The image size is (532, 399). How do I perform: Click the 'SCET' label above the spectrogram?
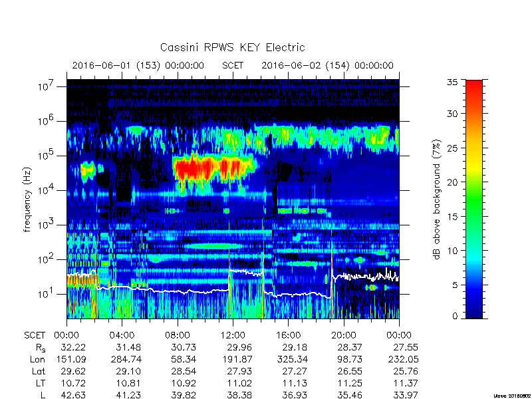point(233,65)
